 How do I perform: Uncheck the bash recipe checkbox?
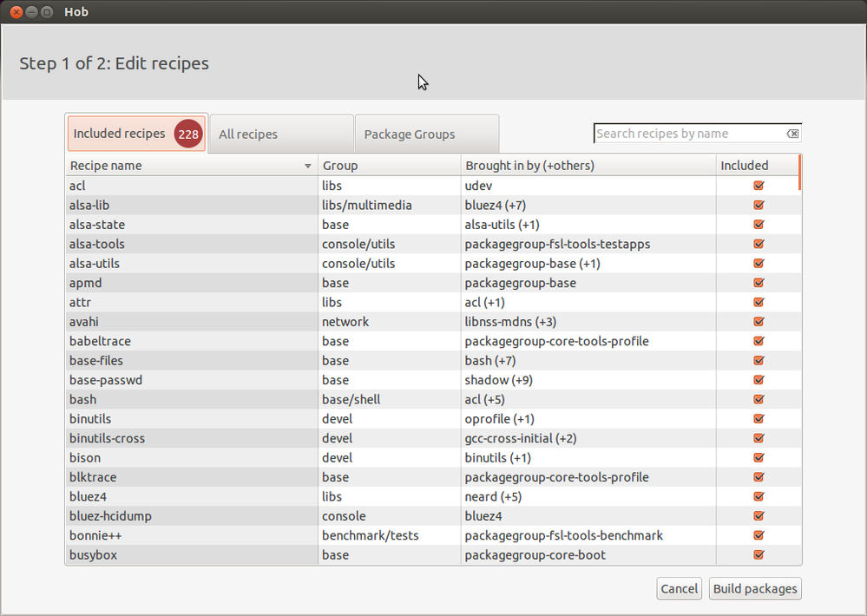click(759, 399)
